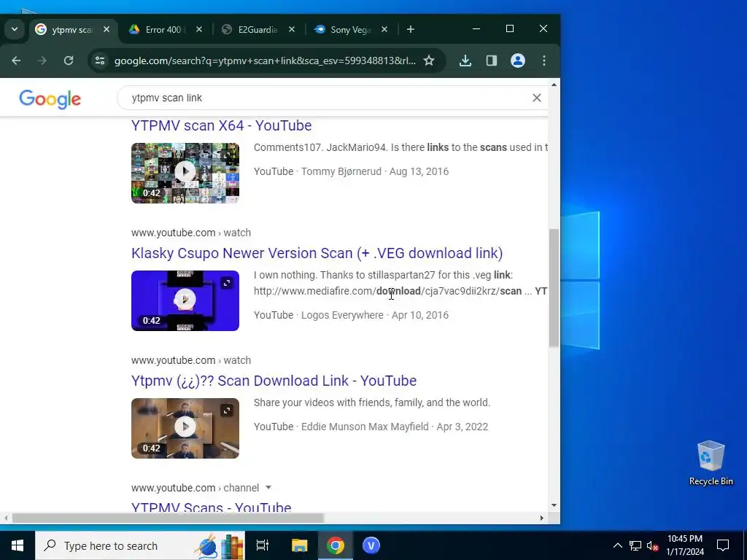The width and height of the screenshot is (747, 560).
Task: Open the YTPMV scan X64 - YouTube result
Action: click(222, 125)
